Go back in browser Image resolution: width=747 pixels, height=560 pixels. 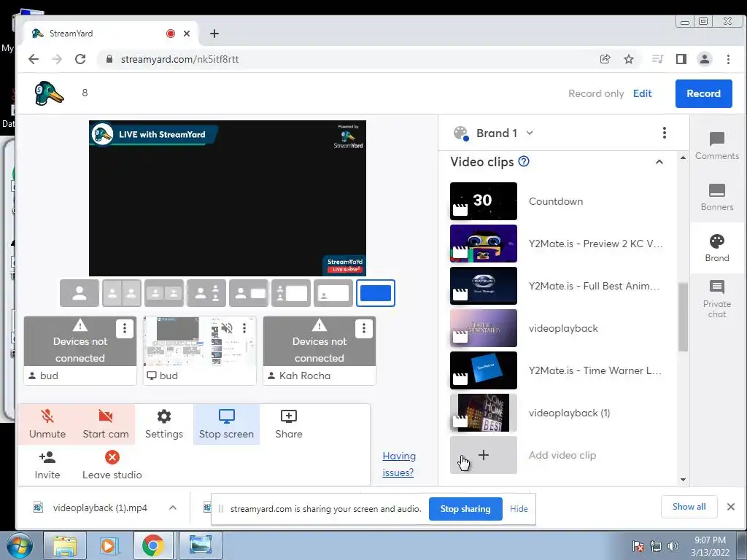point(34,59)
